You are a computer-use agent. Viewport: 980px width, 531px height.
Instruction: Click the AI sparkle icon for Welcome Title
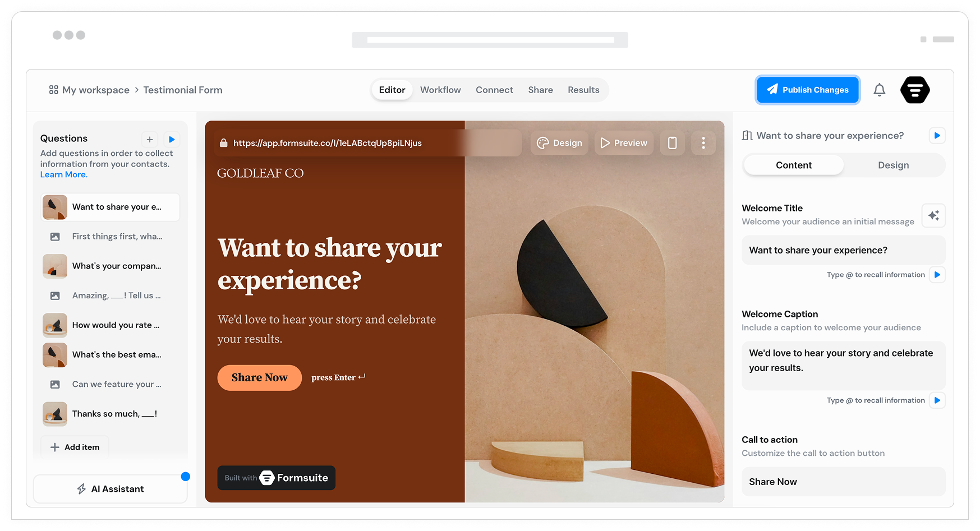[x=933, y=215]
